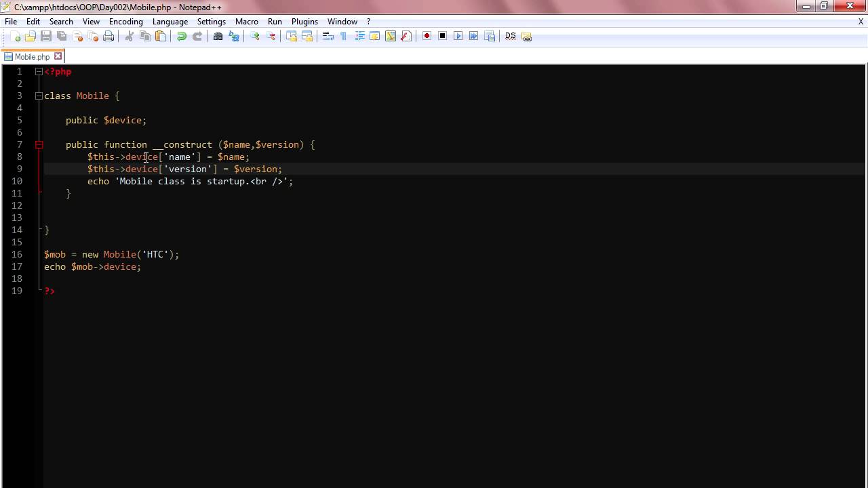Open the Plugins menu

[x=304, y=22]
